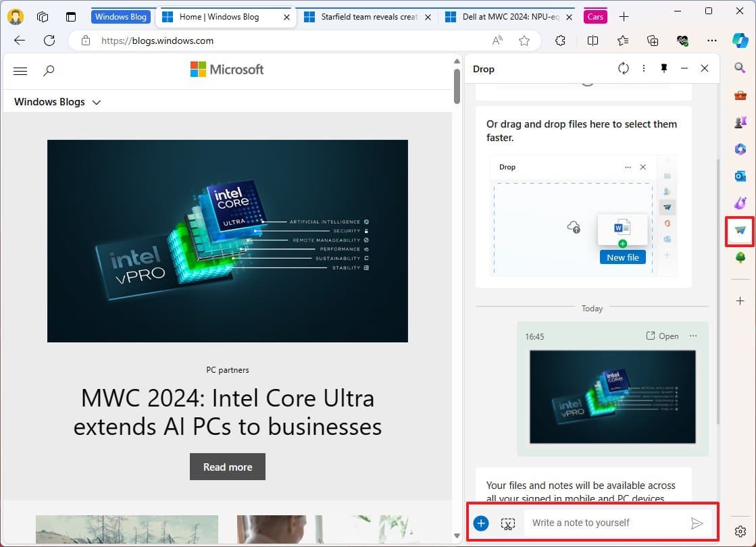Open the Search sidebar icon
The image size is (756, 547).
point(739,68)
